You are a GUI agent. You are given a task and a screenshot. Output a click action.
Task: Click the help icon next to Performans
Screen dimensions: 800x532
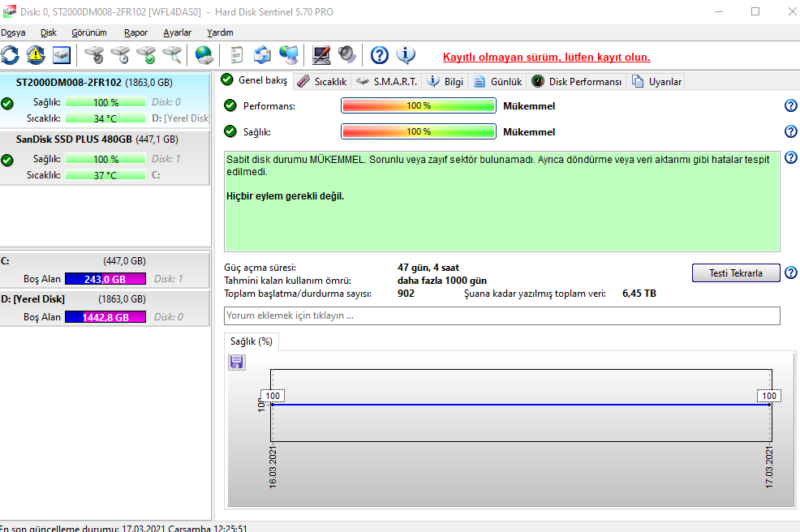pyautogui.click(x=791, y=106)
